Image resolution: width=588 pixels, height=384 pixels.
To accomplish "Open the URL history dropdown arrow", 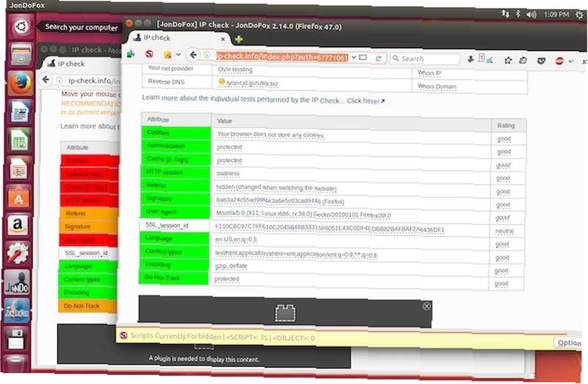I will pos(353,58).
